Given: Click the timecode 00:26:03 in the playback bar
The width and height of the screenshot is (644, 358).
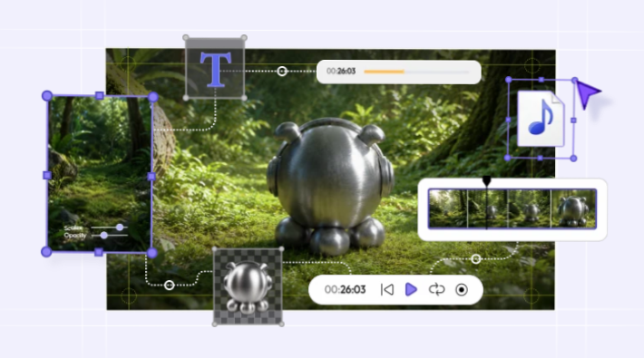Looking at the screenshot, I should 345,290.
